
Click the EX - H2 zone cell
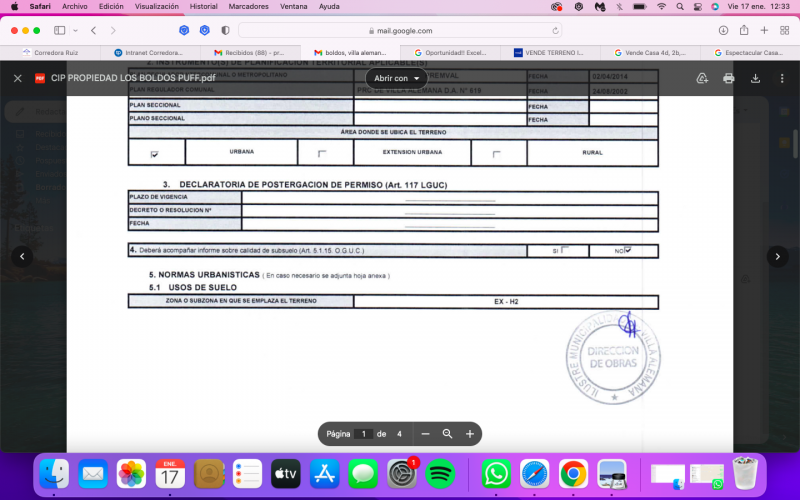(x=506, y=302)
